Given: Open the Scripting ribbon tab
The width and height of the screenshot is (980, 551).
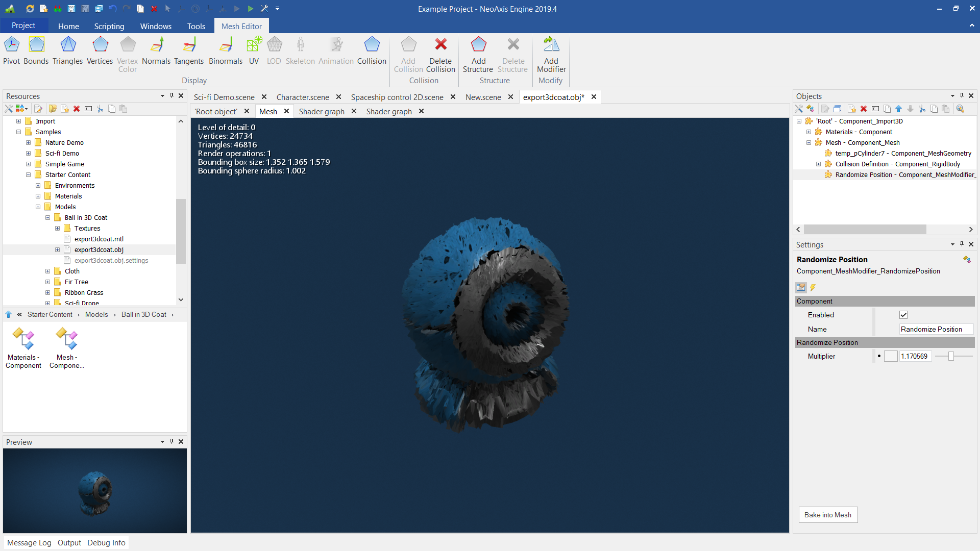Looking at the screenshot, I should pyautogui.click(x=109, y=26).
